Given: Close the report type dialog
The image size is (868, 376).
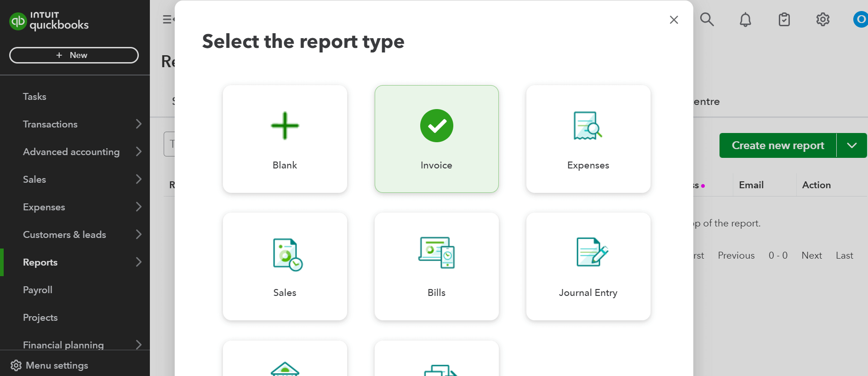Looking at the screenshot, I should (x=674, y=20).
